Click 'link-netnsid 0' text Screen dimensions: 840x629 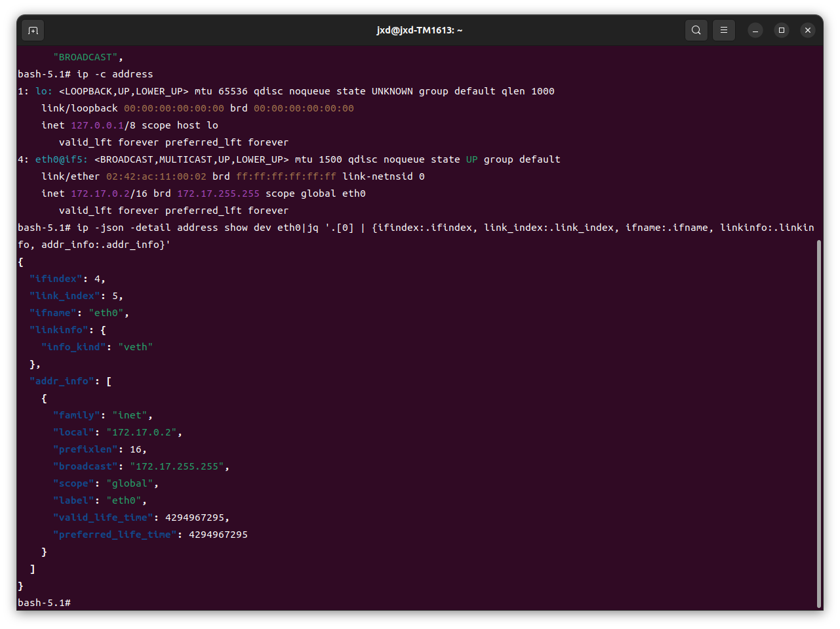coord(384,176)
